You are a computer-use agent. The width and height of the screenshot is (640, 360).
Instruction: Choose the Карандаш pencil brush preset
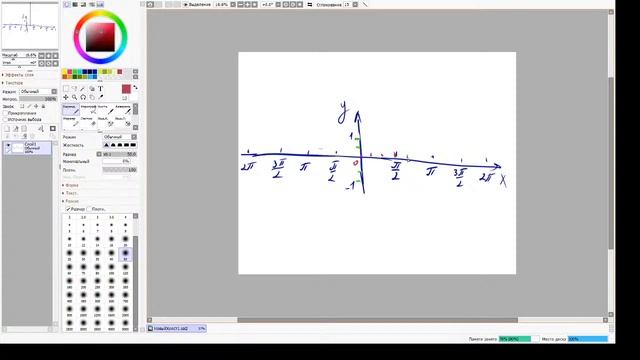click(x=71, y=109)
